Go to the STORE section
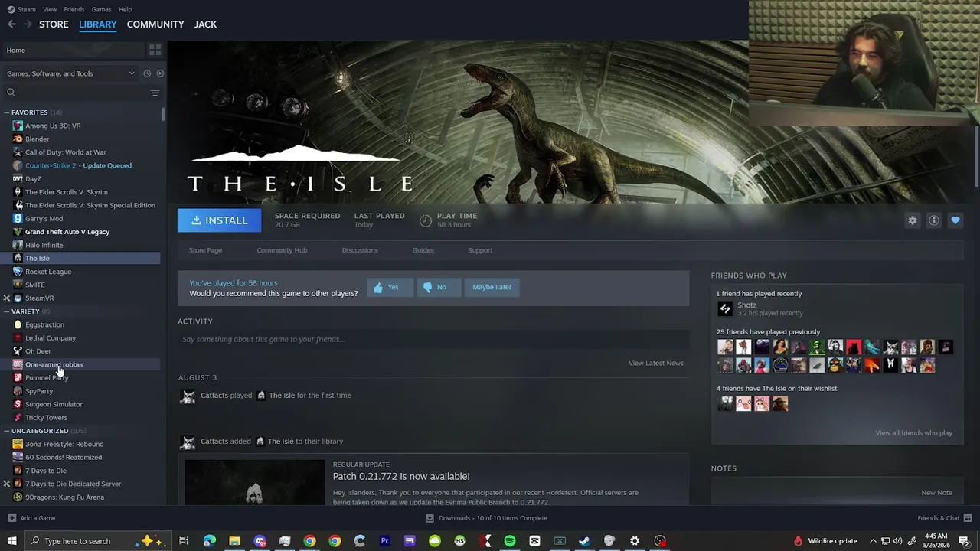Screen dimensions: 980x551 point(54,24)
